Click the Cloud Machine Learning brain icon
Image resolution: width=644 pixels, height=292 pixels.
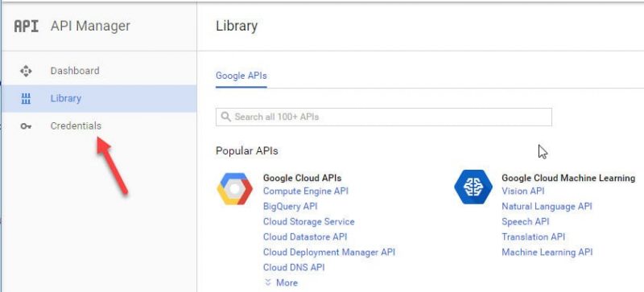473,187
